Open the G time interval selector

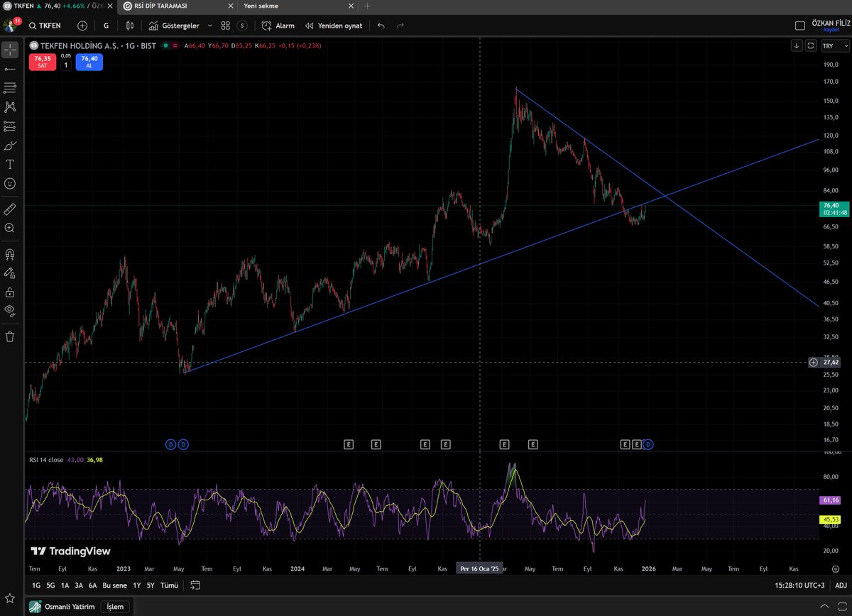pos(106,26)
